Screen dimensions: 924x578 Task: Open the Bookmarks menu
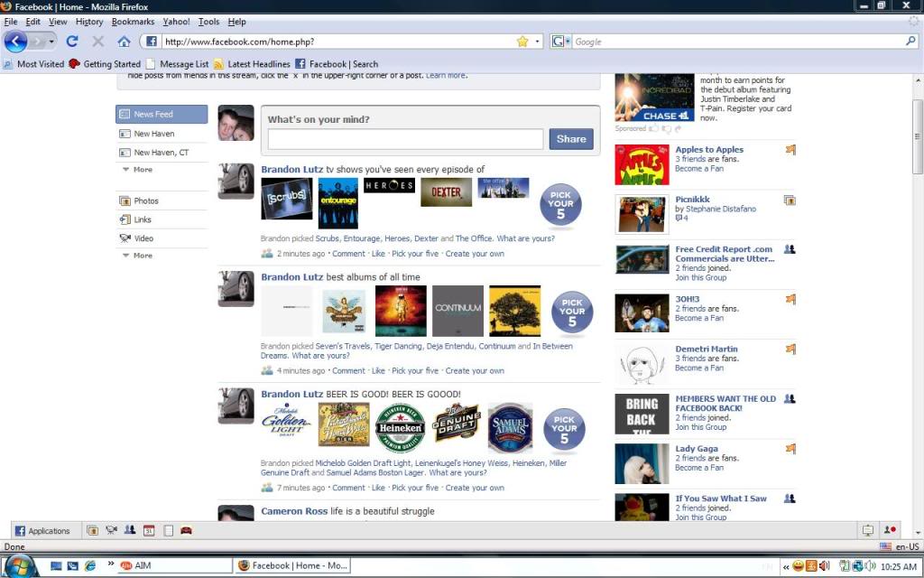click(x=132, y=21)
